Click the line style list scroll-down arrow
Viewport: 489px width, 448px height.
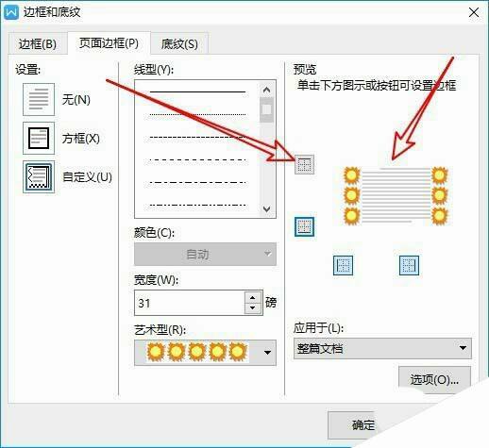(266, 209)
